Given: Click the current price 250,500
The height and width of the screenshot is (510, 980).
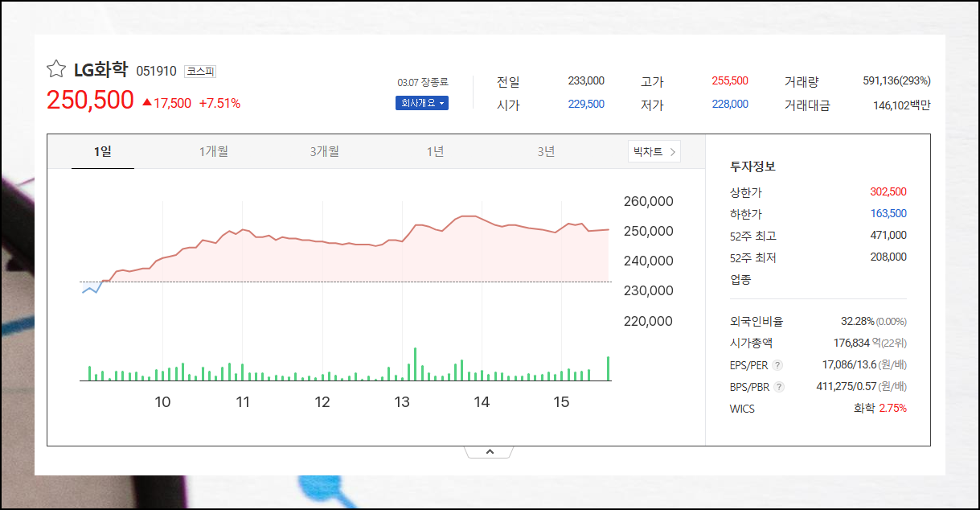Looking at the screenshot, I should point(90,100).
